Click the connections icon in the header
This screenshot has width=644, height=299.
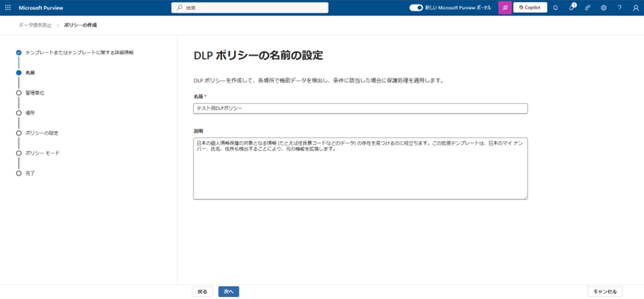pos(587,8)
